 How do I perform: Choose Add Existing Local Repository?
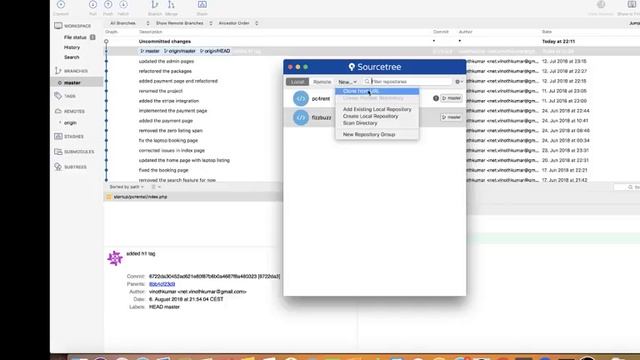tap(377, 109)
